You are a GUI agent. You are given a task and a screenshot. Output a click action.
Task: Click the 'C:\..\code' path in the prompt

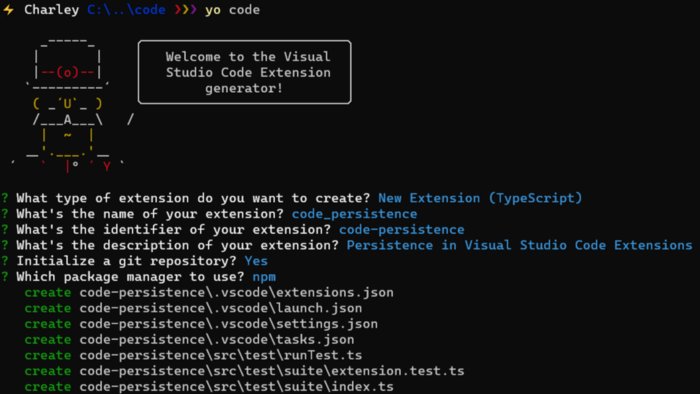pyautogui.click(x=126, y=10)
